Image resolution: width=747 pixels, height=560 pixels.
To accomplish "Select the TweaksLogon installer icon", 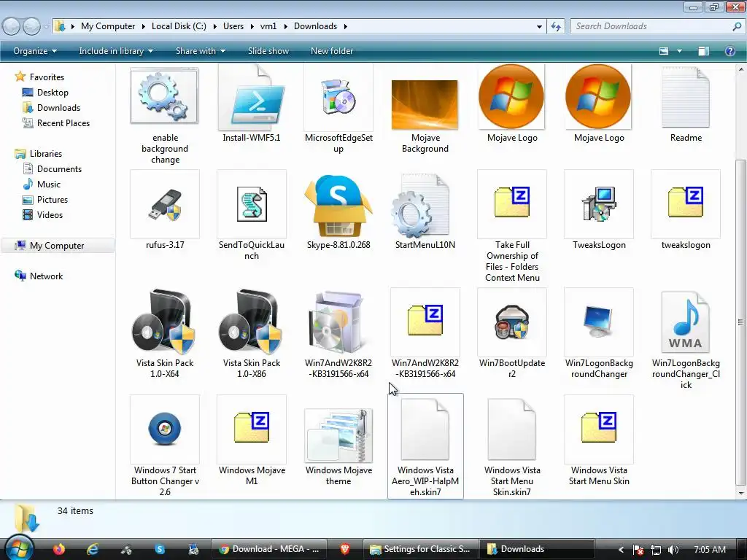I will tap(599, 204).
